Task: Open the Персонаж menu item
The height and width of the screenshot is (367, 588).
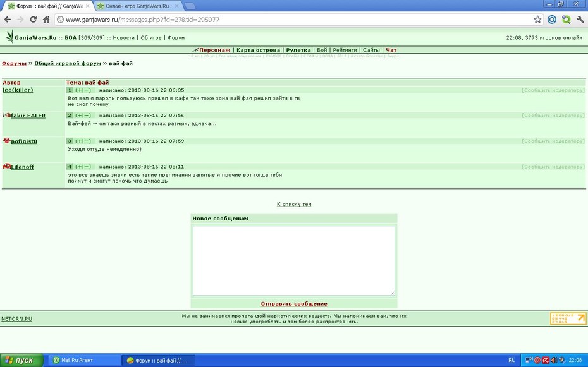Action: pos(214,50)
